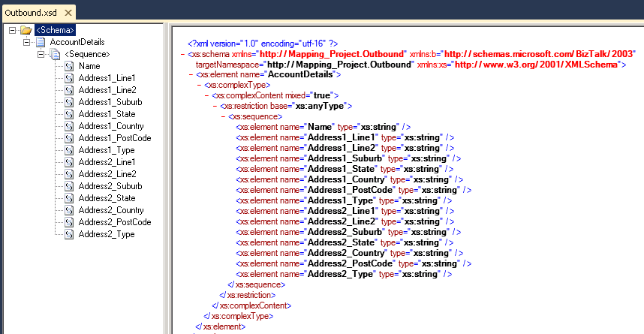Click the Address2_Line2 tree label

(x=107, y=174)
